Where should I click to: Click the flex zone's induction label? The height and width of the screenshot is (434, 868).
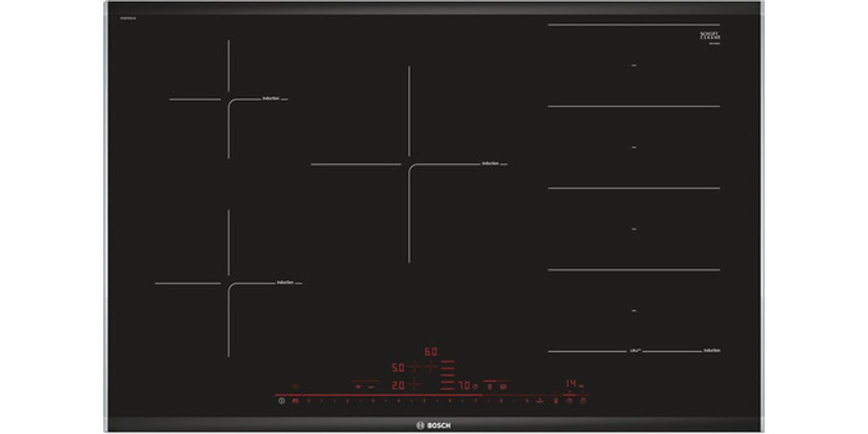pos(712,350)
